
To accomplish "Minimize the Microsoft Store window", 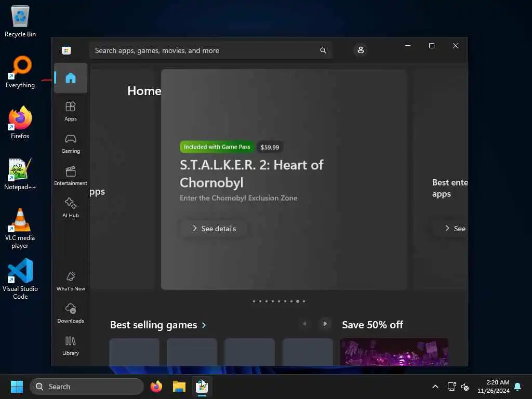I will click(408, 46).
